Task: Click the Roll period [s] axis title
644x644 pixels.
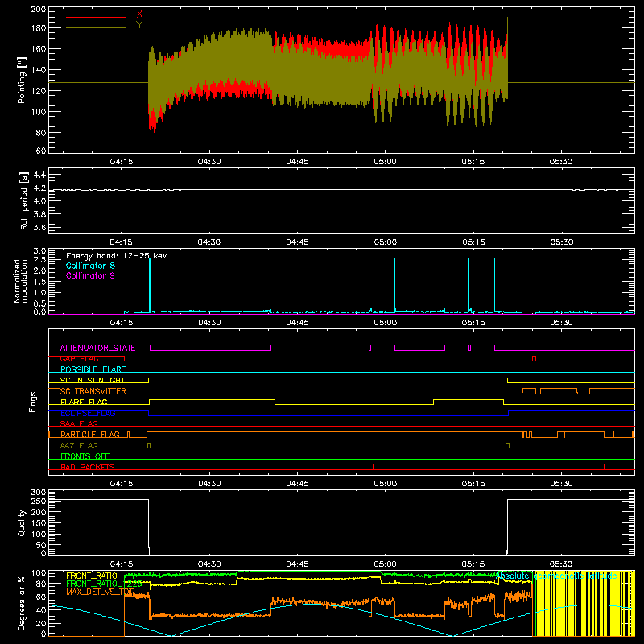Action: pyautogui.click(x=24, y=200)
